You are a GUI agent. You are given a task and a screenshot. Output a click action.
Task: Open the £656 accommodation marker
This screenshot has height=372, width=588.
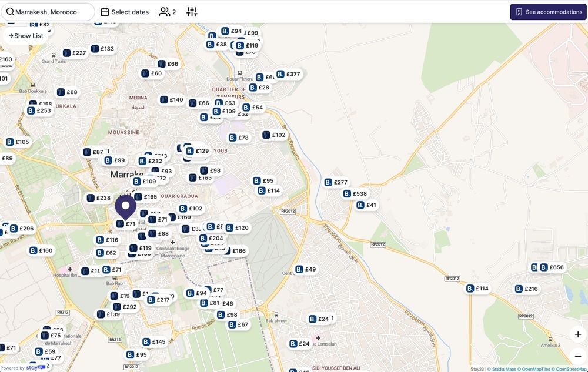pyautogui.click(x=552, y=267)
